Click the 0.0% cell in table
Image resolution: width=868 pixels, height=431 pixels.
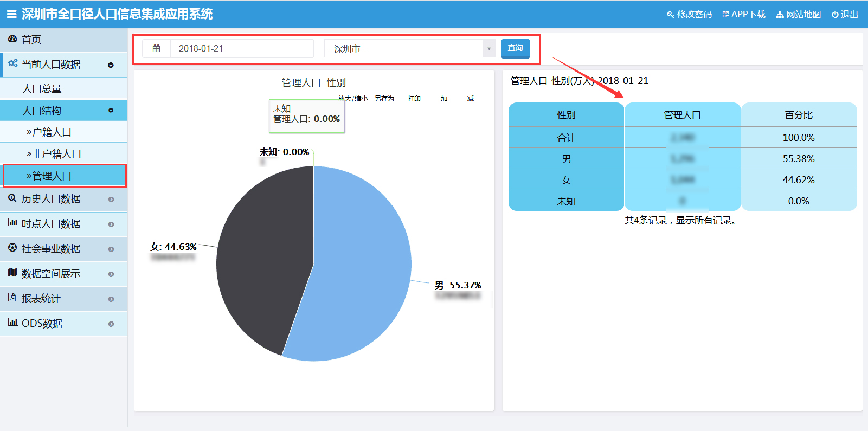(799, 201)
